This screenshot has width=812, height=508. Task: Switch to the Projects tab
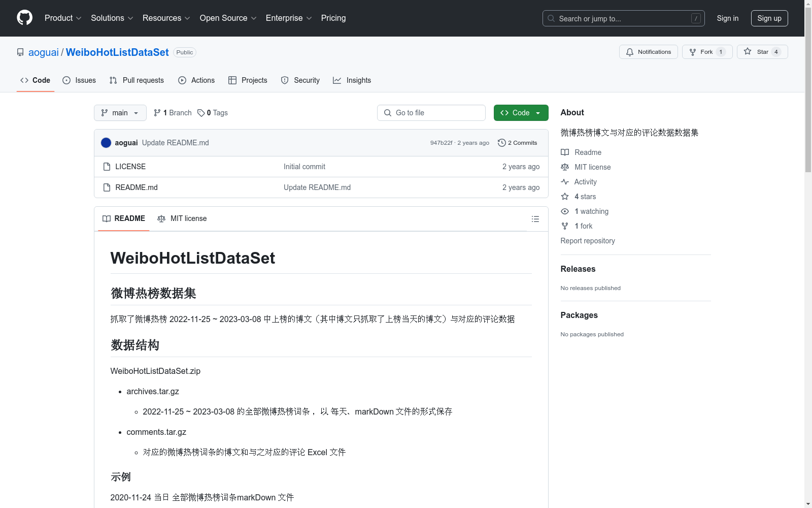click(x=248, y=80)
